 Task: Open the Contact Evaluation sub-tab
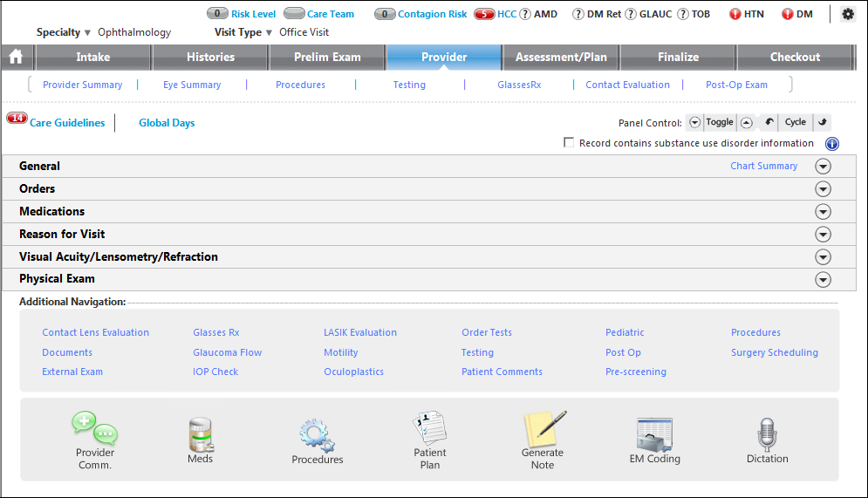628,85
